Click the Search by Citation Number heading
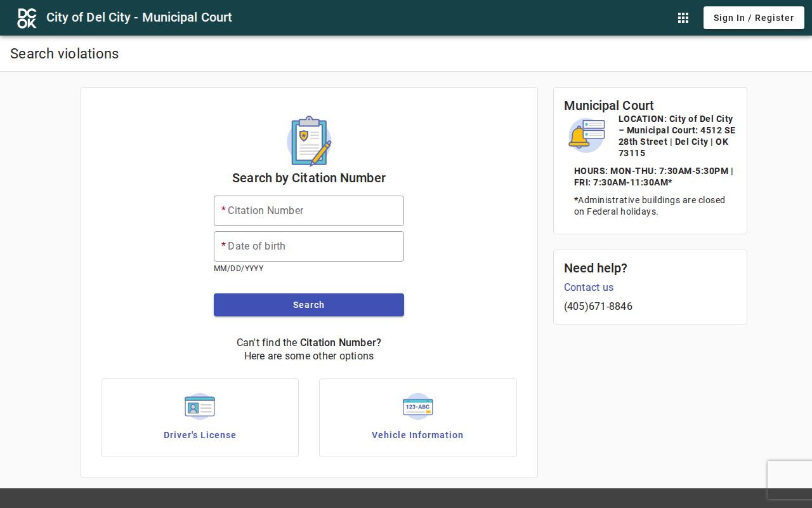Viewport: 812px width, 508px height. (x=309, y=178)
